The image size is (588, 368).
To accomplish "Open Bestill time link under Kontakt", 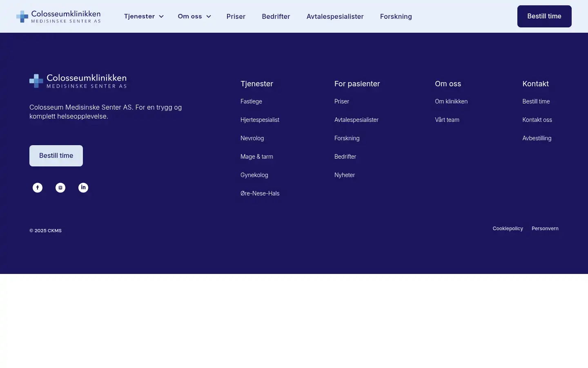I will (536, 101).
